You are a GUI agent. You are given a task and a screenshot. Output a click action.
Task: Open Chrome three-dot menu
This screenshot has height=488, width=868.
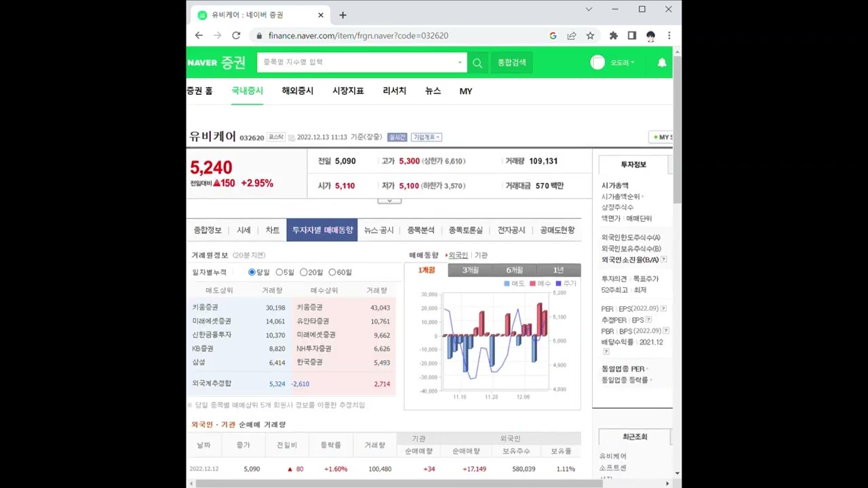coord(669,35)
